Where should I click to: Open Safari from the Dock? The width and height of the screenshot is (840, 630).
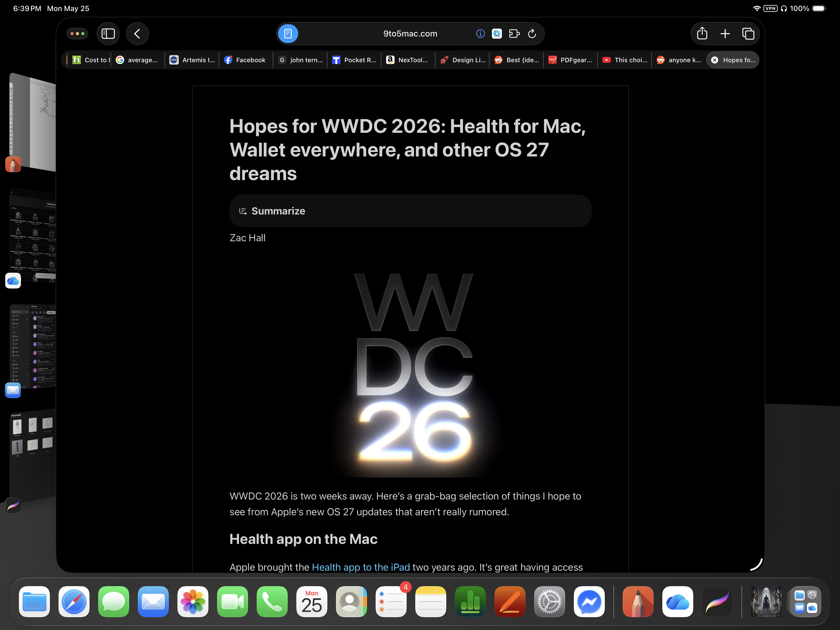[74, 602]
